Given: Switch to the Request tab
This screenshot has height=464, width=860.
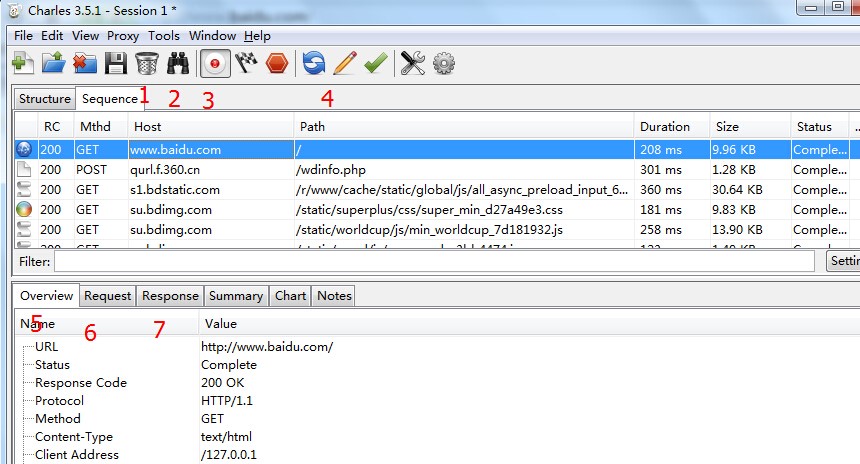Looking at the screenshot, I should [x=108, y=296].
